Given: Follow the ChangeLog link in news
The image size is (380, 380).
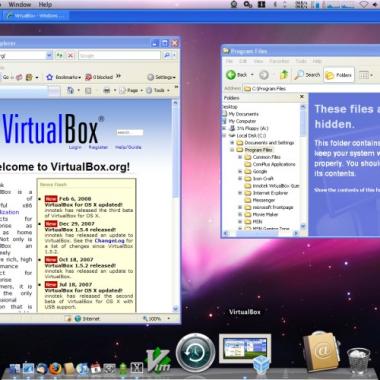Looking at the screenshot, I should (x=109, y=240).
